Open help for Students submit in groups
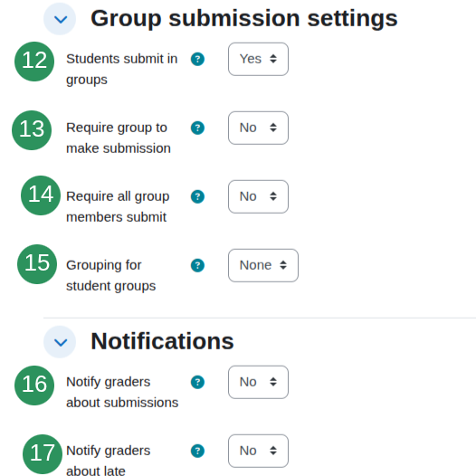The height and width of the screenshot is (476, 476). (197, 59)
